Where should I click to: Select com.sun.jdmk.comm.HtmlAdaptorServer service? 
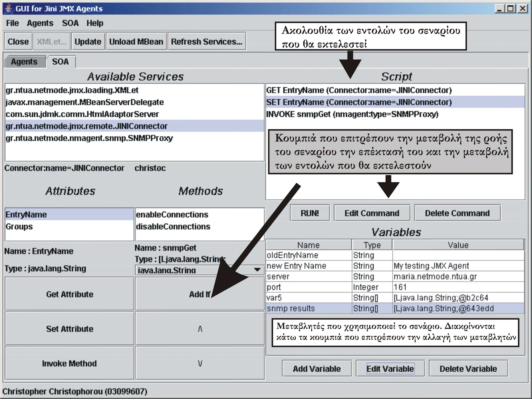(134, 114)
